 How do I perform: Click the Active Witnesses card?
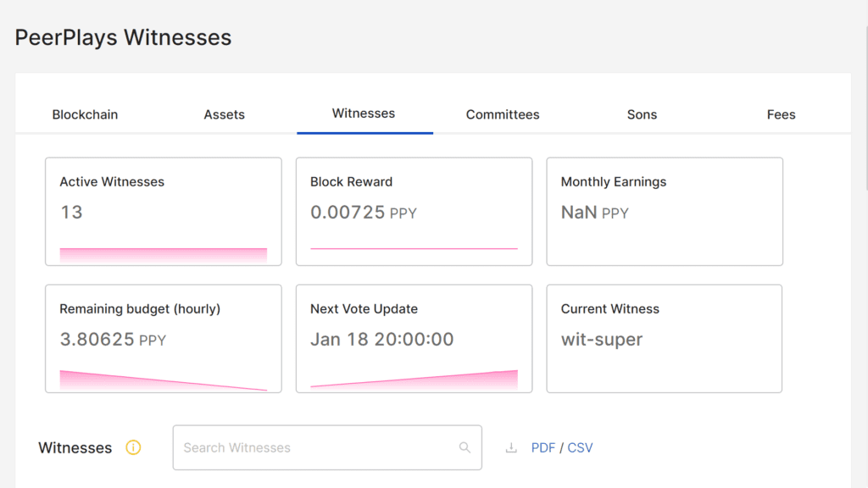(164, 211)
